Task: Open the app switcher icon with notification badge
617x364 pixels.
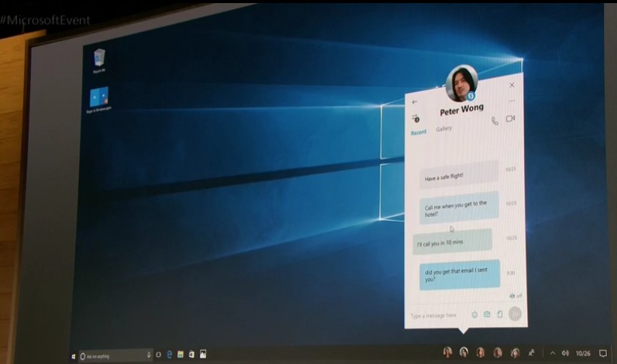Action: [x=415, y=118]
